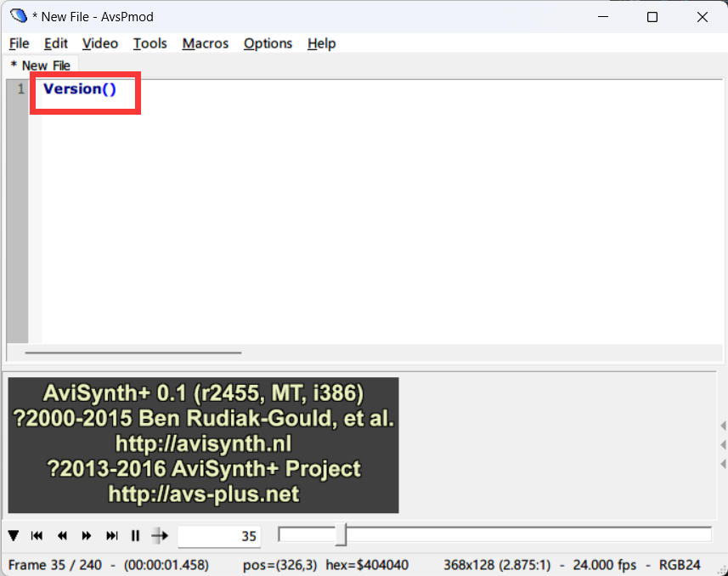Toggle the video preview with the triangle button
The width and height of the screenshot is (728, 576).
[x=14, y=535]
